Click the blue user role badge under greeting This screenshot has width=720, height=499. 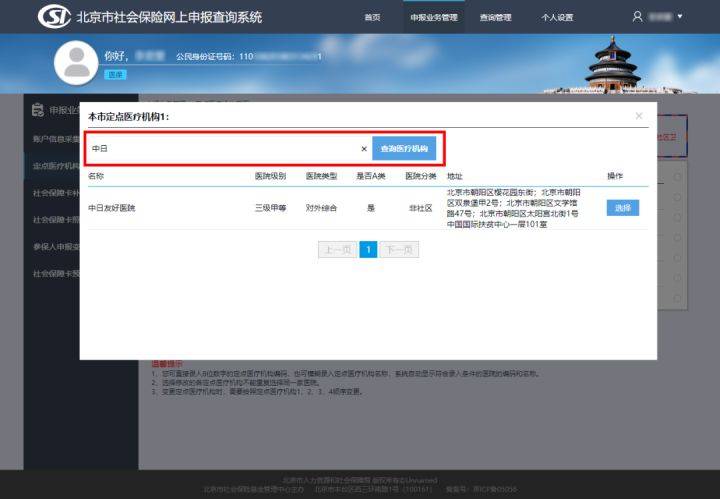click(115, 74)
